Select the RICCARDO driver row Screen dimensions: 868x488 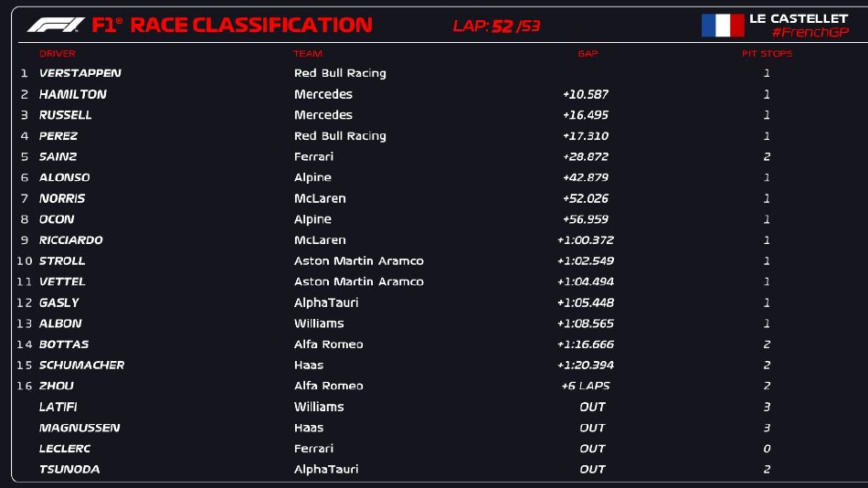tap(71, 240)
